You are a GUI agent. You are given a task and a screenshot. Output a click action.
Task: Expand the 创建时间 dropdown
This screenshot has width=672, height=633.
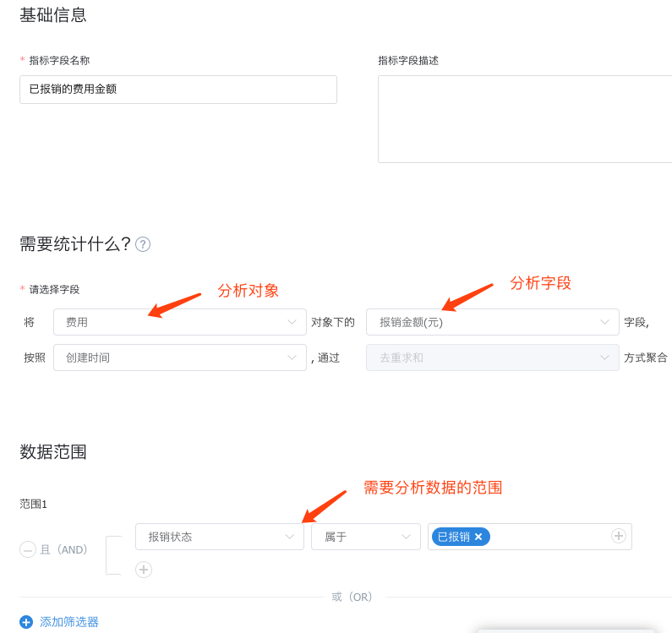[x=179, y=357]
